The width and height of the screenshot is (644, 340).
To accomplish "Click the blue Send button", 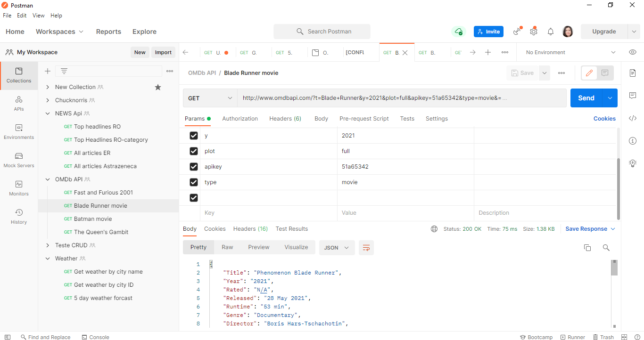I will [586, 98].
